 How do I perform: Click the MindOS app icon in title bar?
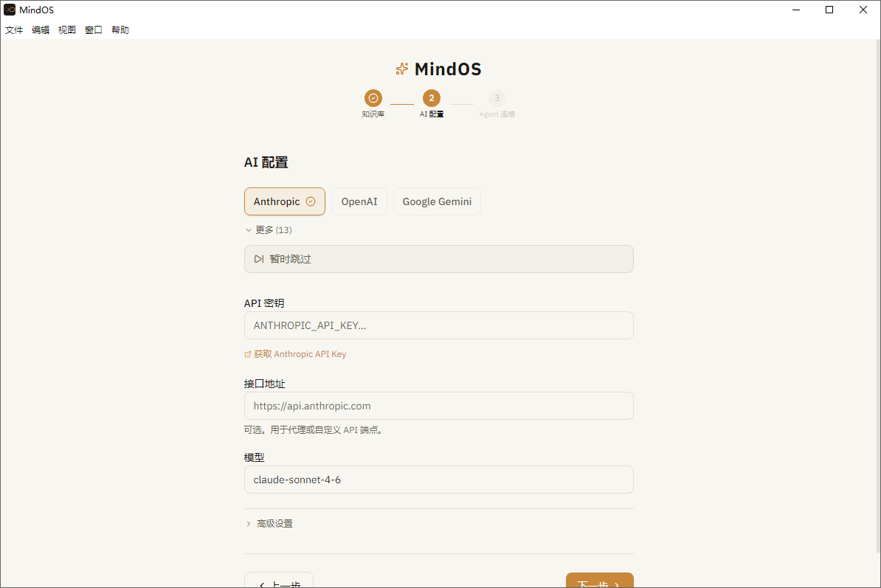click(10, 10)
